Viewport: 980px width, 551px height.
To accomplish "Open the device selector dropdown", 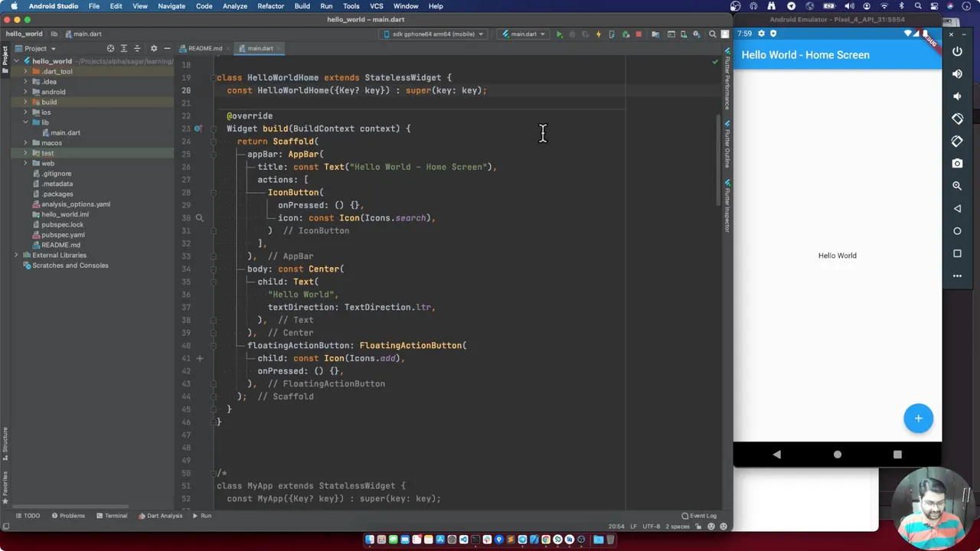I will [433, 34].
